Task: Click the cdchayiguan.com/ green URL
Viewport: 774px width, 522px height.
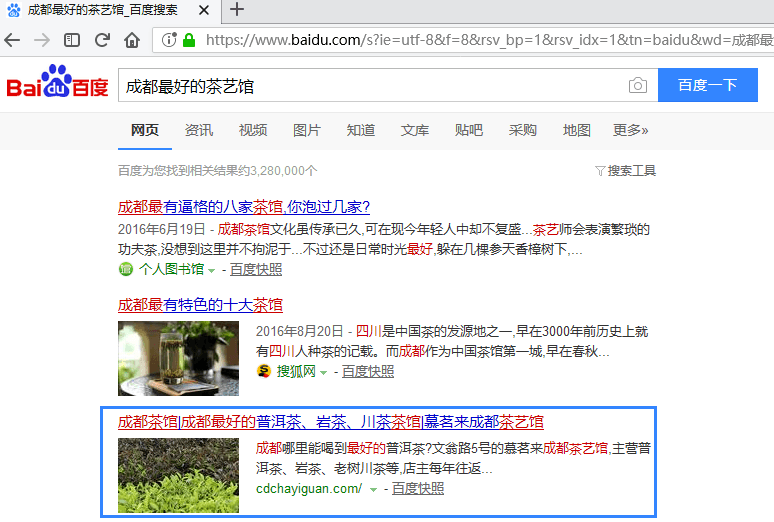Action: click(x=309, y=489)
